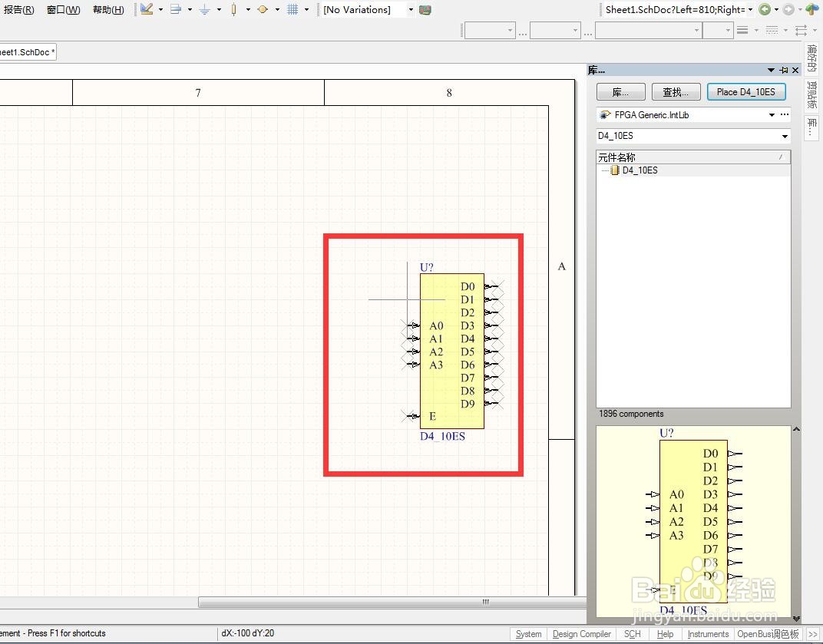This screenshot has width=823, height=644.
Task: Click the preview pane scroll up arrow
Action: click(x=796, y=429)
